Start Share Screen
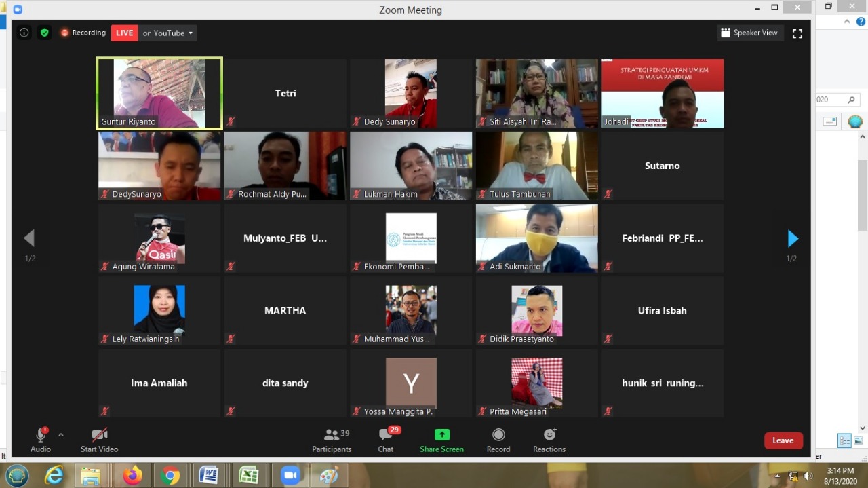Screen dimensions: 868x488 441,440
